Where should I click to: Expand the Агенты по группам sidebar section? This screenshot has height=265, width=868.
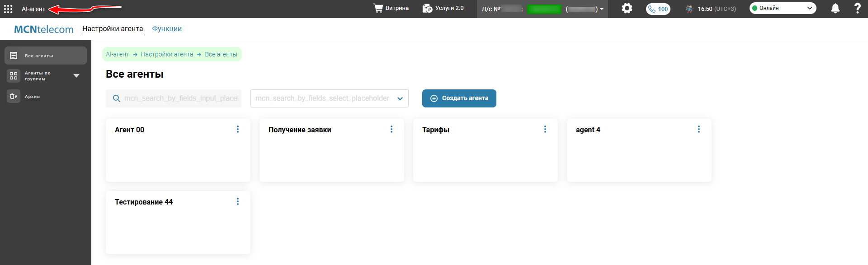(x=76, y=76)
